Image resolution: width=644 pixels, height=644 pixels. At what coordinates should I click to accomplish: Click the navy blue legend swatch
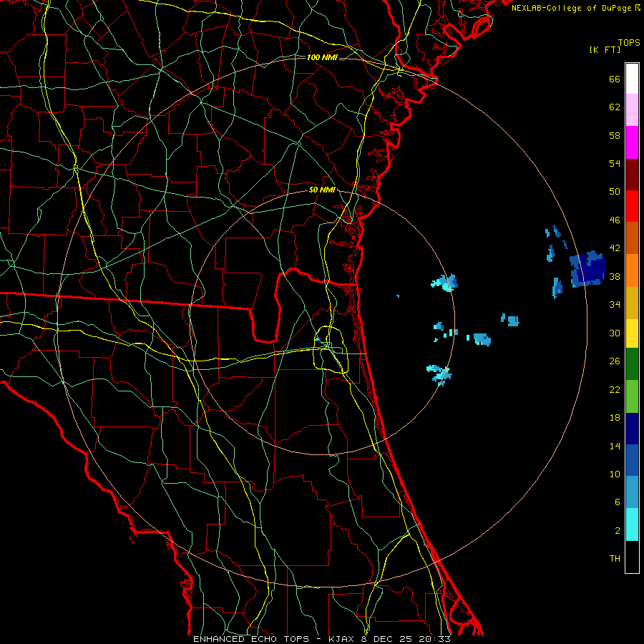(x=632, y=429)
